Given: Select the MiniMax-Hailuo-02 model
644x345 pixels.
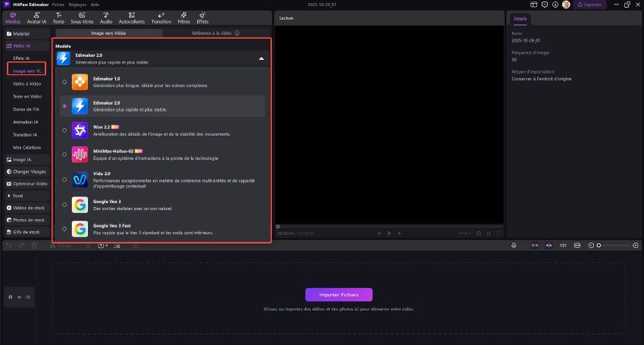Looking at the screenshot, I should tap(162, 155).
